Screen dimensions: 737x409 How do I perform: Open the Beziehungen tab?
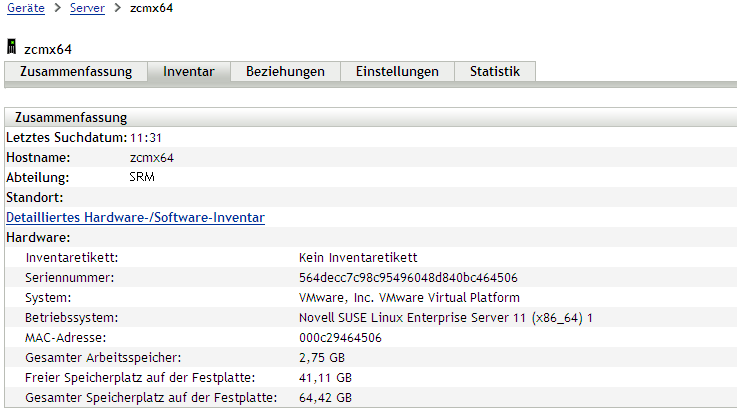point(285,71)
